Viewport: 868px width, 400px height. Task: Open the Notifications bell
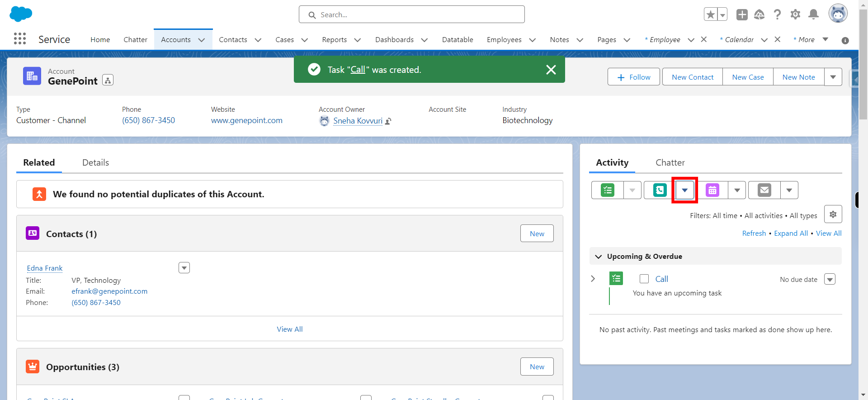[x=813, y=14]
